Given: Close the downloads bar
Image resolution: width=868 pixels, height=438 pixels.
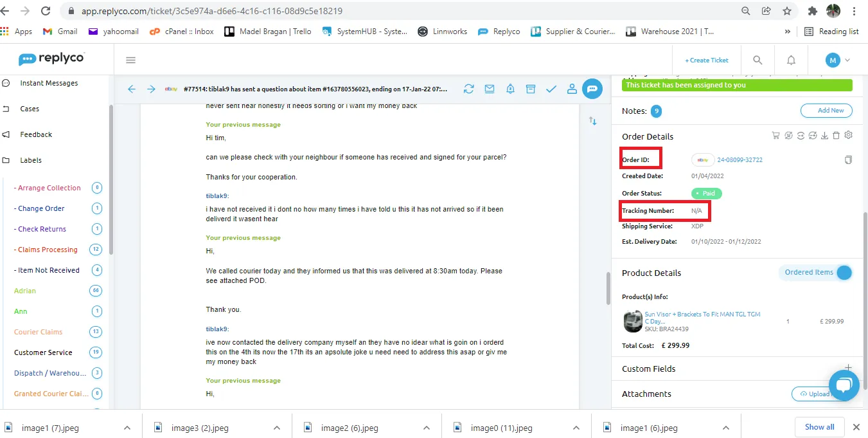Looking at the screenshot, I should [x=856, y=427].
